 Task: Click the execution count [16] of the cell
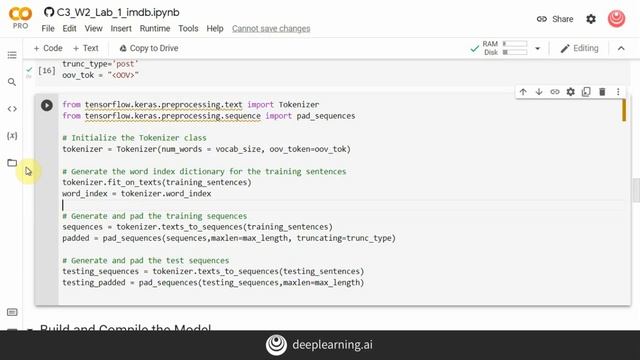[x=47, y=71]
